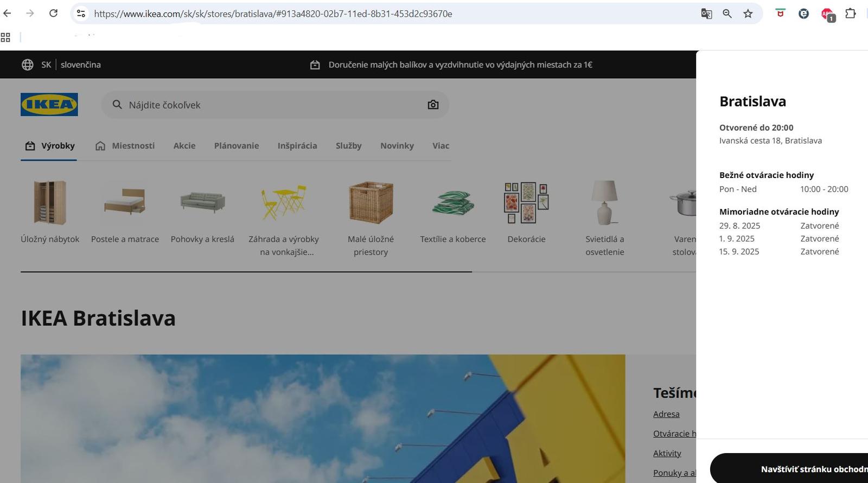Click the Adresa link
The image size is (868, 483).
tap(666, 414)
